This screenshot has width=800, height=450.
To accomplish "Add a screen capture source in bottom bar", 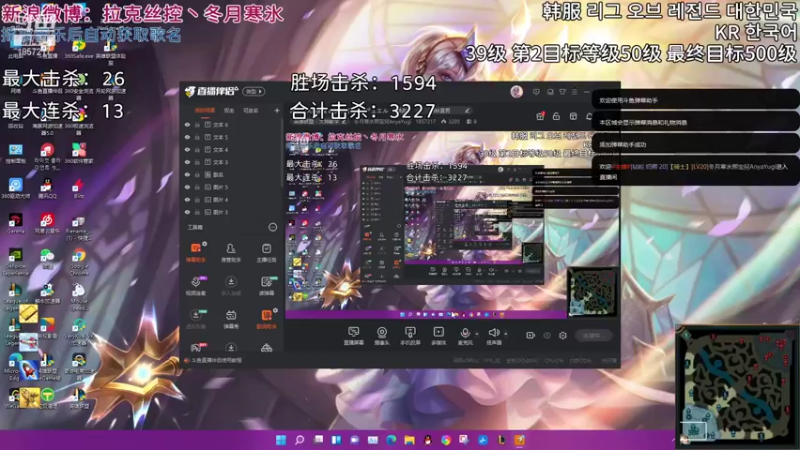I will 353,336.
